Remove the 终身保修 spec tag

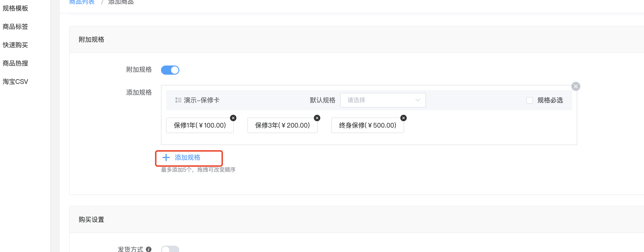[403, 118]
